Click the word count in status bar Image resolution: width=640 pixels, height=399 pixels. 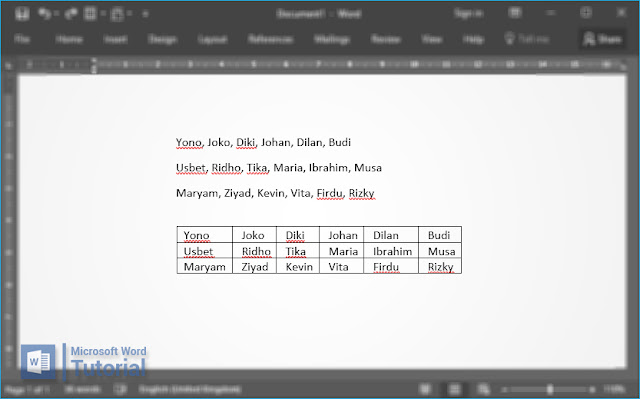82,389
